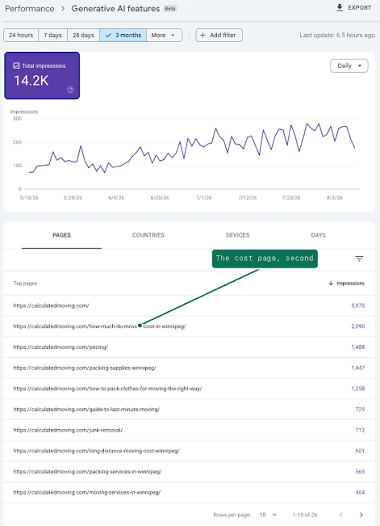Switch to the Countries tab
This screenshot has height=526, width=380.
tap(148, 235)
